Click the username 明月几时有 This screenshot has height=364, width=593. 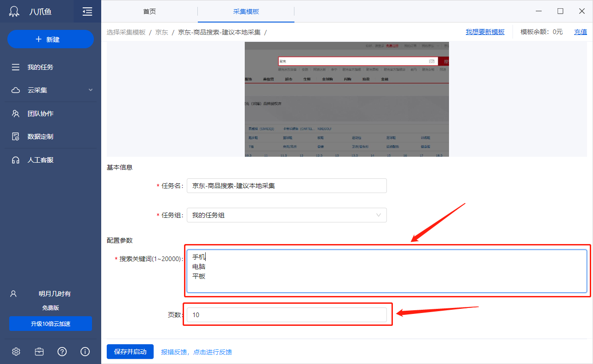click(x=55, y=294)
